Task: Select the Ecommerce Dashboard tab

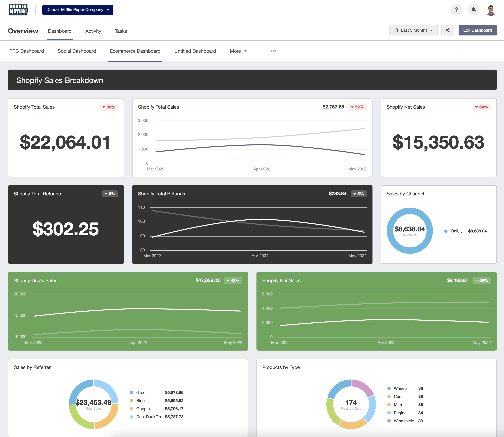Action: [x=135, y=51]
